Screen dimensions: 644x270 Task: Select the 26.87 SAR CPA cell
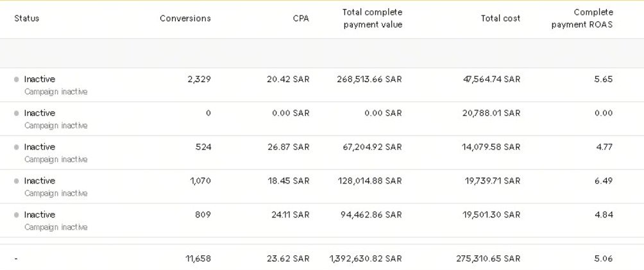pyautogui.click(x=289, y=148)
